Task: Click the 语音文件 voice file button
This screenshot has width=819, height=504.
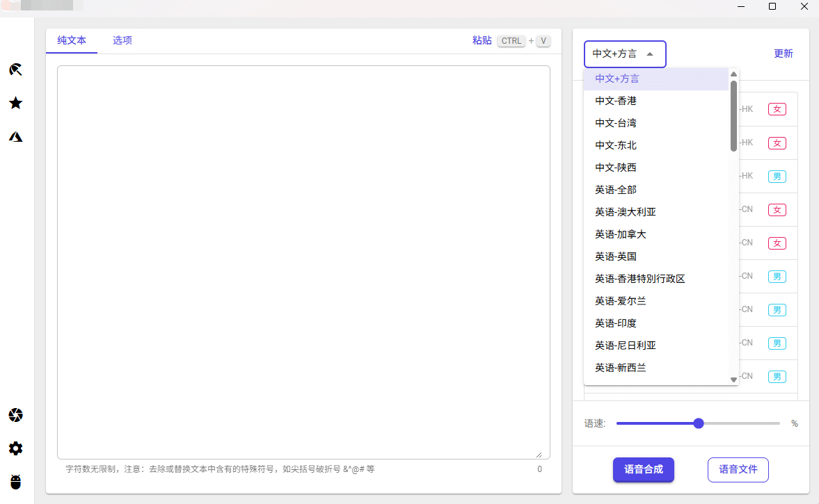Action: [x=738, y=469]
